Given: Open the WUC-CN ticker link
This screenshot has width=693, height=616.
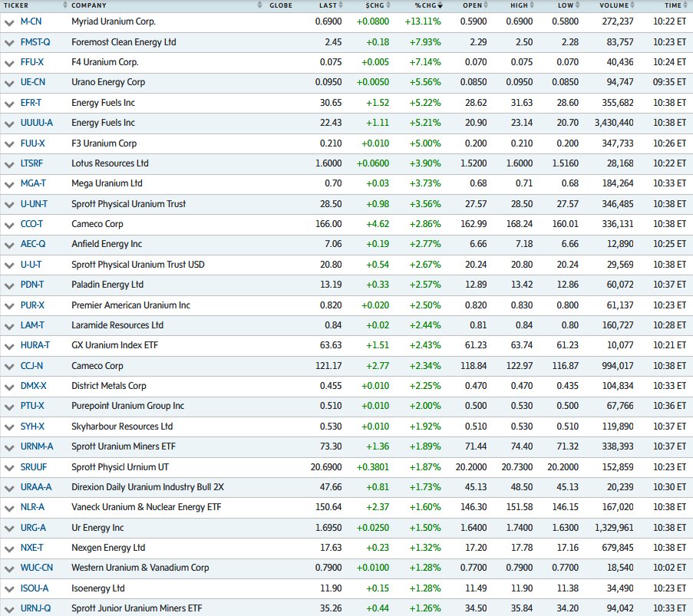Looking at the screenshot, I should click(36, 567).
